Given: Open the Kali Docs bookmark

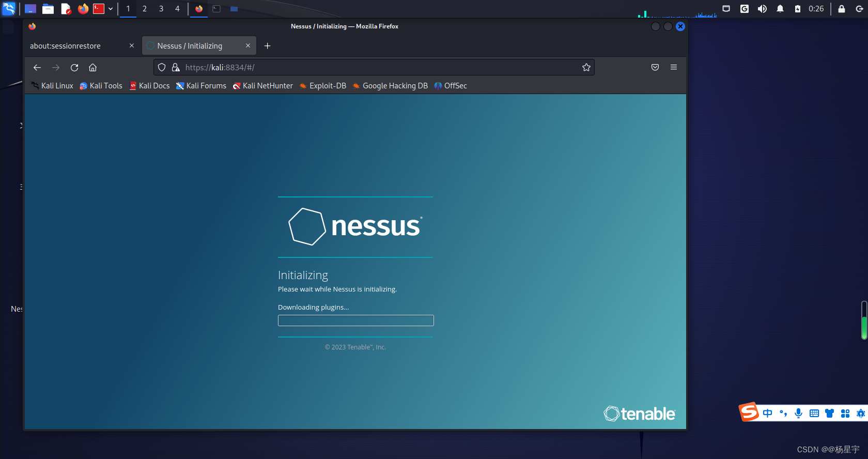Looking at the screenshot, I should (x=149, y=86).
